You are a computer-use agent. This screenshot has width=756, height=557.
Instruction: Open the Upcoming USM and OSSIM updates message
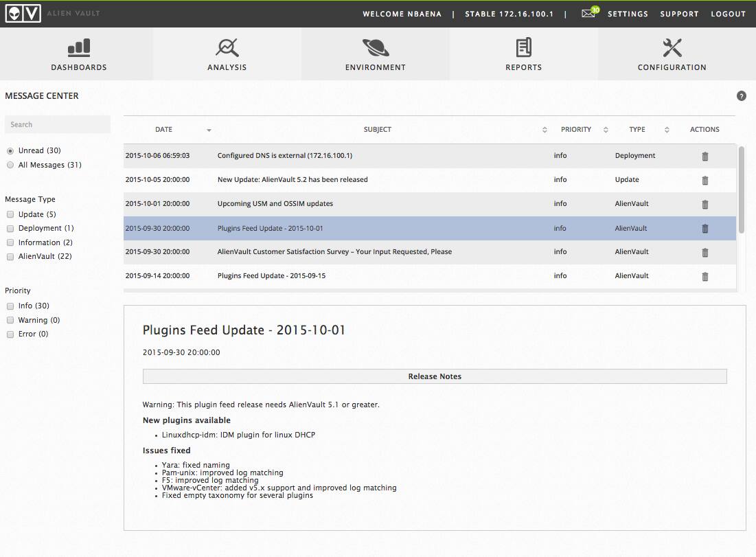[x=275, y=203]
